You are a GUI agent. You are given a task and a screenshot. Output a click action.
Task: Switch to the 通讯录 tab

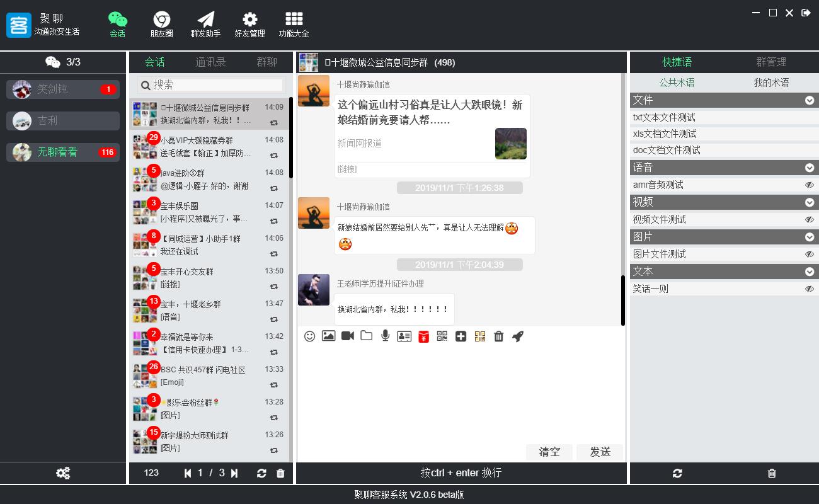[x=210, y=62]
